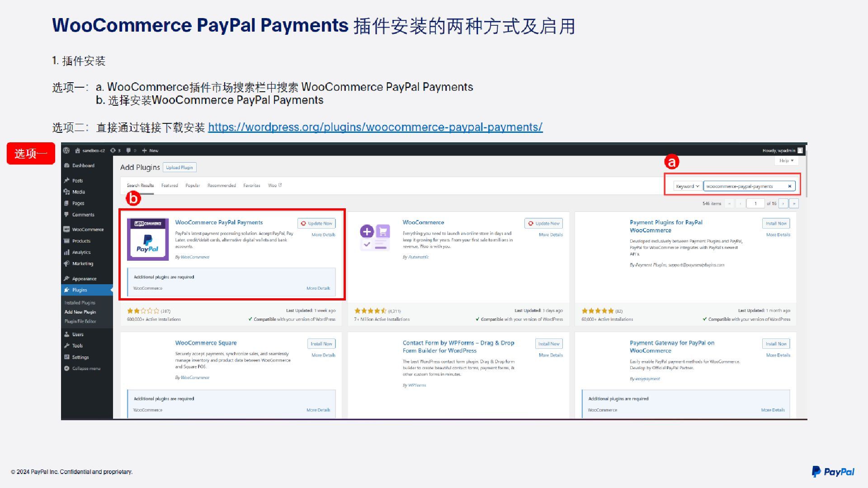Click Install Now for WooCommerce Square
This screenshot has width=868, height=488.
321,344
